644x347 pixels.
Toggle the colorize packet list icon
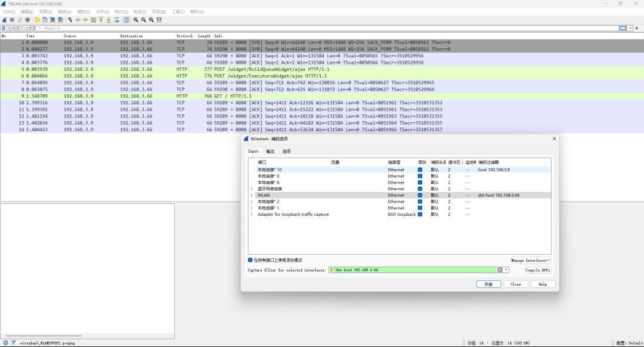[x=126, y=20]
